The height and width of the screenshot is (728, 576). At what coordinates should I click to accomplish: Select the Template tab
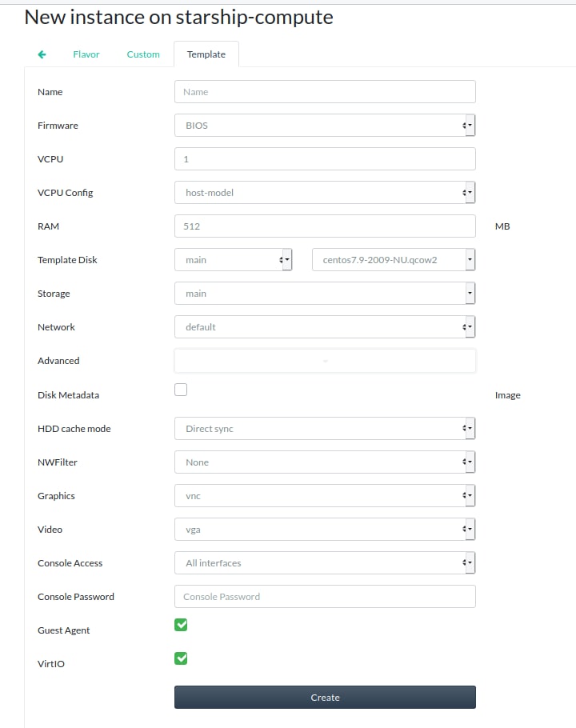206,54
